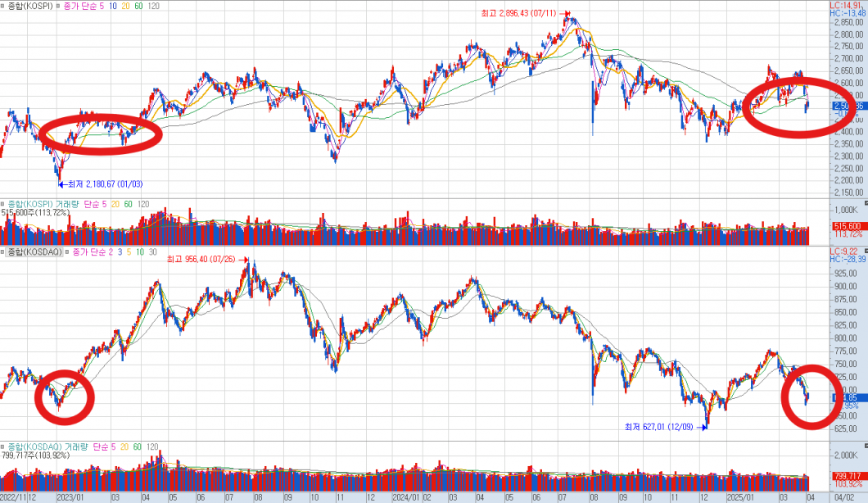Viewport: 868px width, 503px height.
Task: Click the 2024/01 date on the time axis
Action: click(405, 496)
